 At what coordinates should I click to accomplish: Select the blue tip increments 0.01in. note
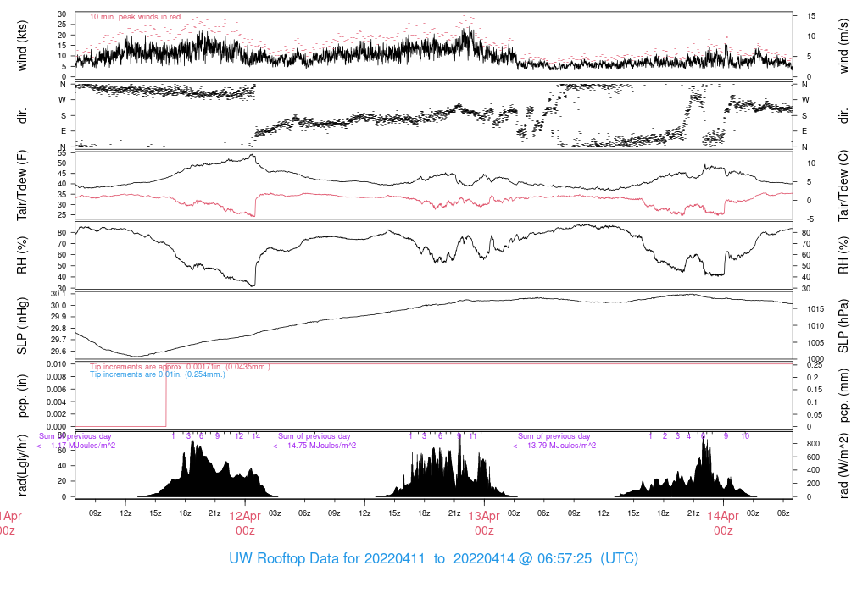[x=157, y=374]
